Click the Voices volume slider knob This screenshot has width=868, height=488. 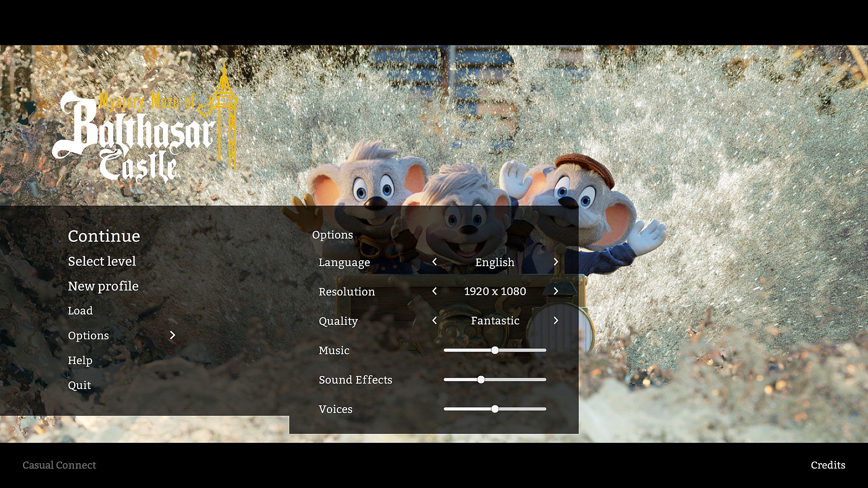pyautogui.click(x=495, y=409)
